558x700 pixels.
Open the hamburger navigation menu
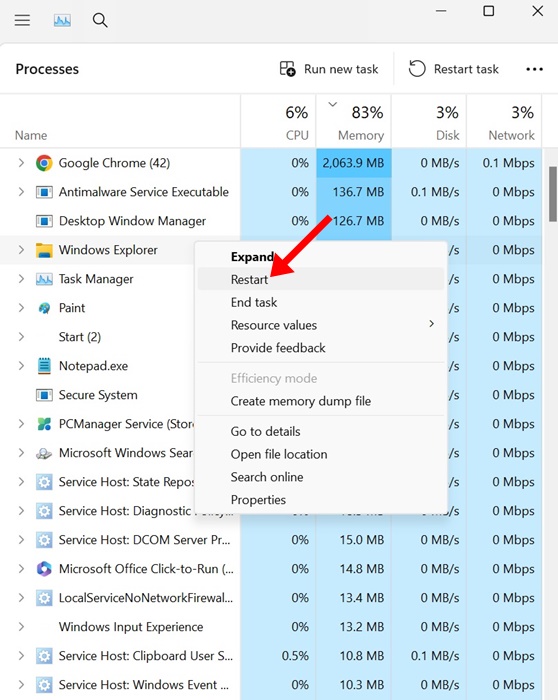click(22, 20)
